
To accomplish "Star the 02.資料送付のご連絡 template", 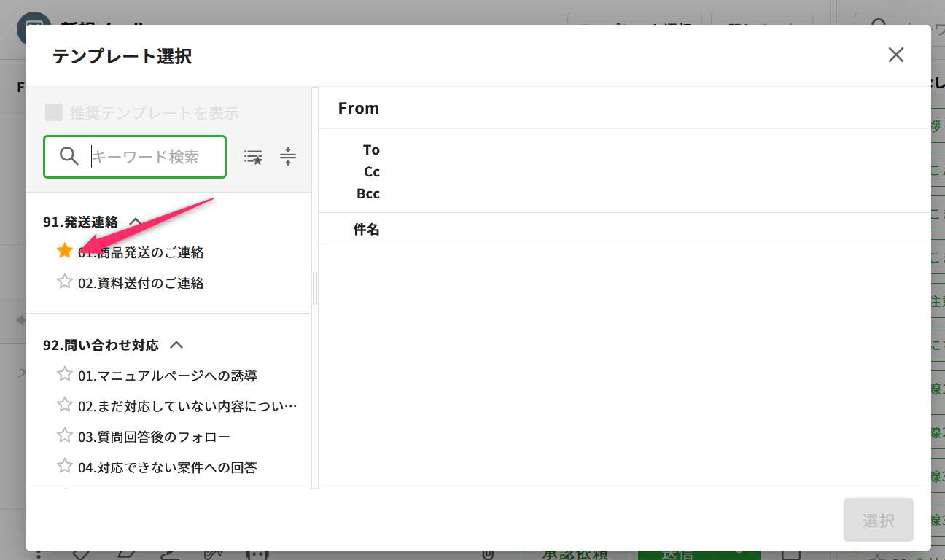I will click(x=65, y=281).
